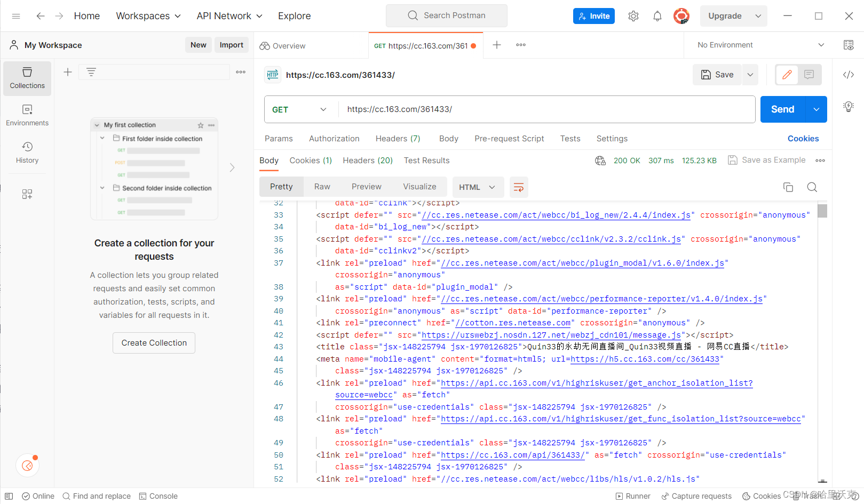Open the Postbot assistant icon
Viewport: 864px width, 504px height.
pyautogui.click(x=27, y=466)
